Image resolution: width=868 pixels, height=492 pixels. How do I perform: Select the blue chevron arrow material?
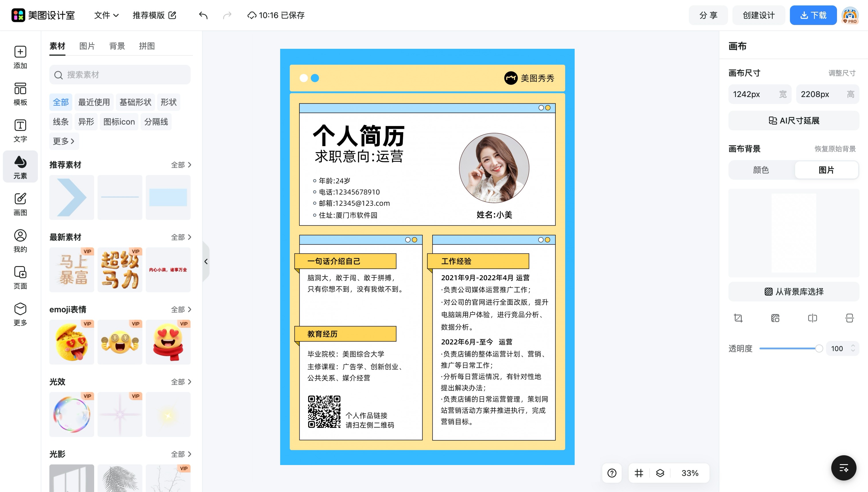point(72,197)
